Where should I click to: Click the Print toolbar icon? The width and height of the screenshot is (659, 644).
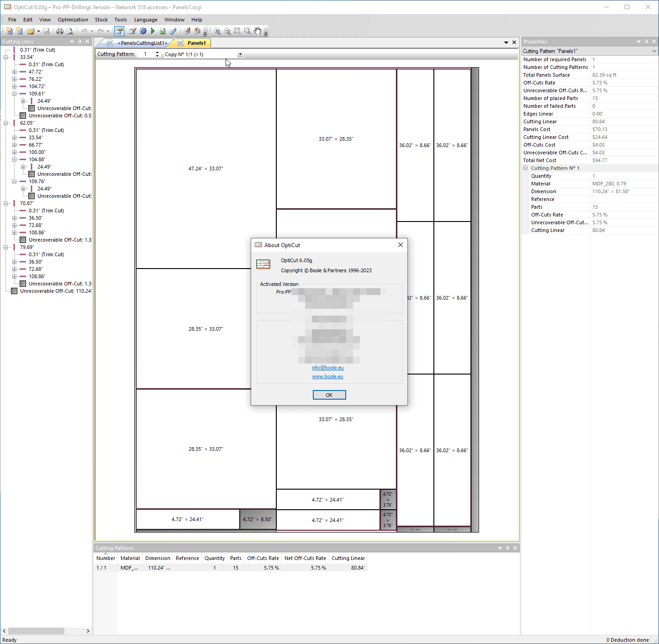click(x=60, y=31)
